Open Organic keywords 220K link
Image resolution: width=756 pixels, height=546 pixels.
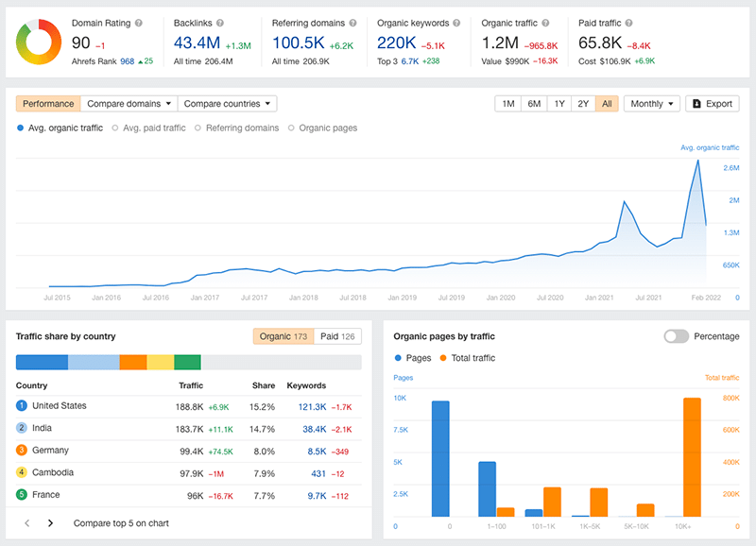(x=396, y=43)
